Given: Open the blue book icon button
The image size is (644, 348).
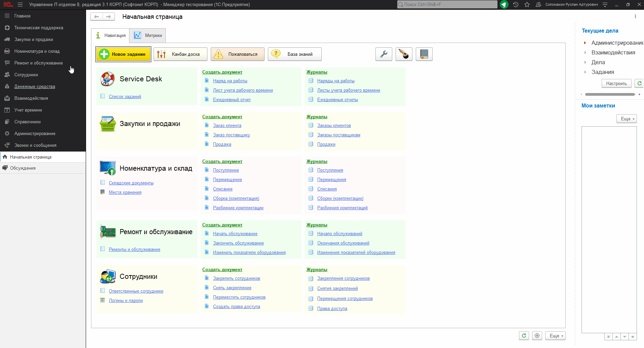Looking at the screenshot, I should 424,54.
